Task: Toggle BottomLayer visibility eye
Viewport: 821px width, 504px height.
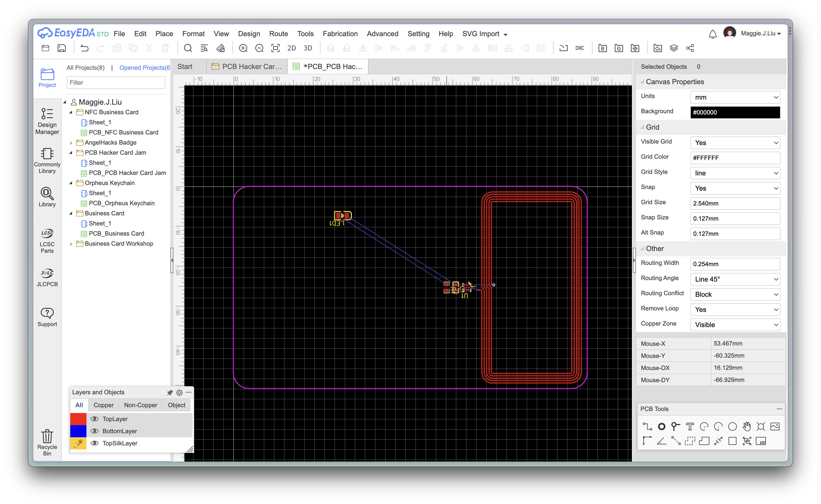Action: [x=95, y=431]
